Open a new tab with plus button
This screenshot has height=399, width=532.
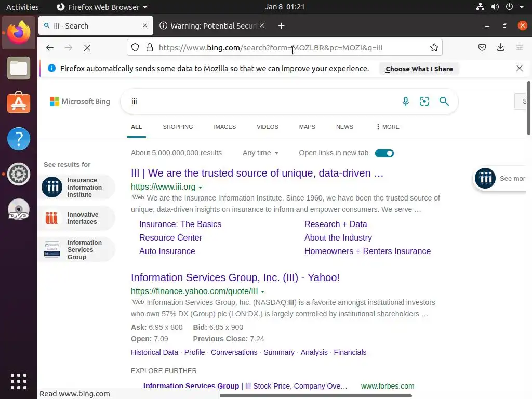281,26
